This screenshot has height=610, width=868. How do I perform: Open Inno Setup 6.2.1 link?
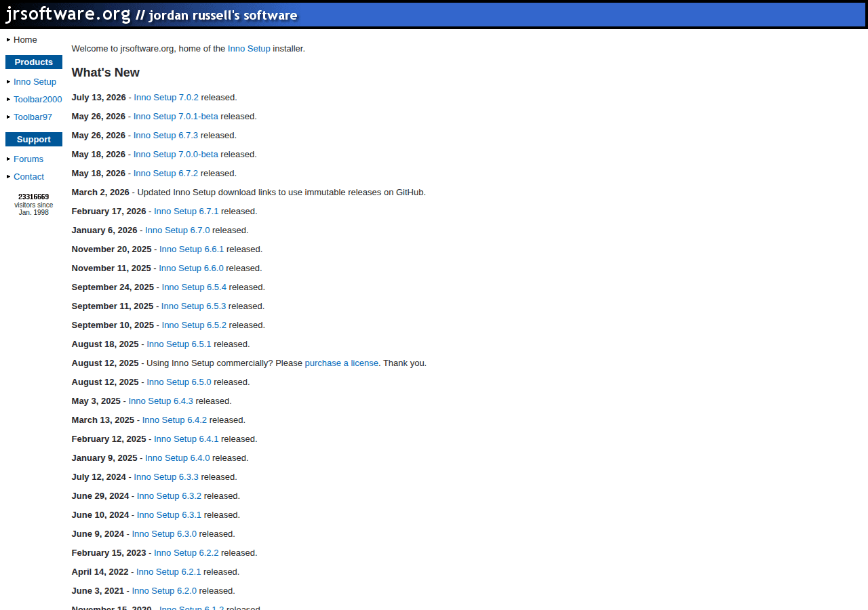(169, 572)
